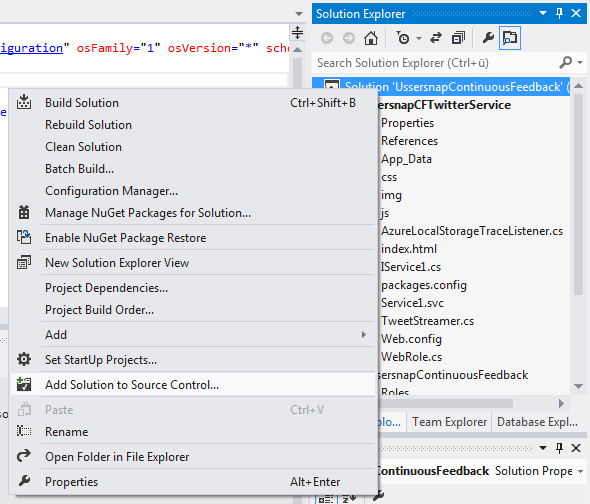The image size is (590, 504).
Task: Select the index.html file
Action: 409,249
